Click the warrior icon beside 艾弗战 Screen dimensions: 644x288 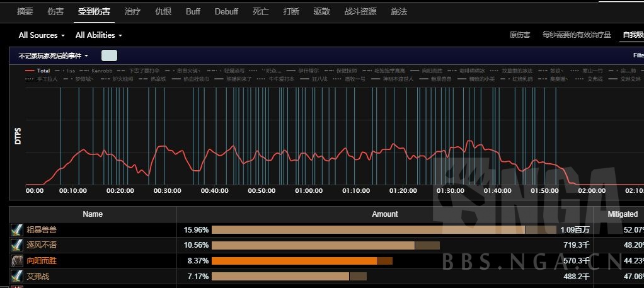[17, 276]
